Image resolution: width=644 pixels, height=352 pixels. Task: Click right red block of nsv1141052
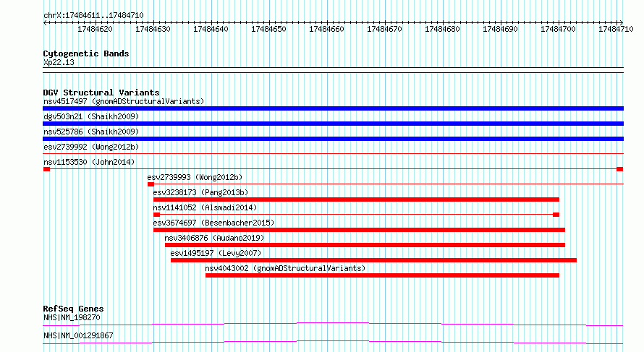click(x=556, y=215)
